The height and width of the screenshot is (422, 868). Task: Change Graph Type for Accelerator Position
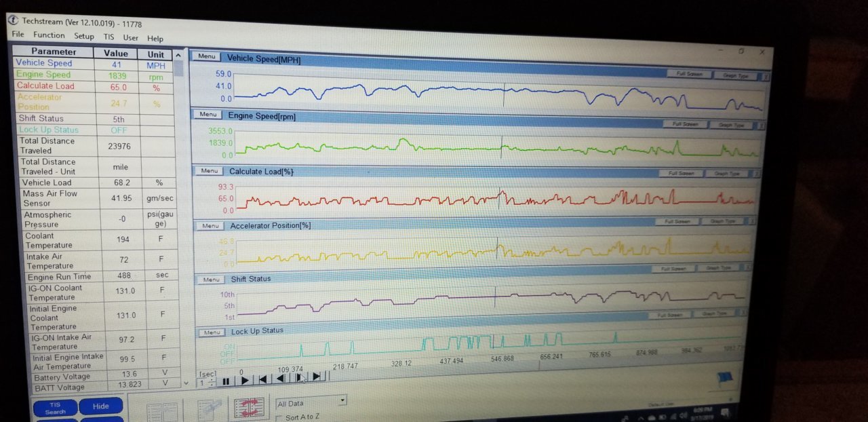tap(724, 221)
